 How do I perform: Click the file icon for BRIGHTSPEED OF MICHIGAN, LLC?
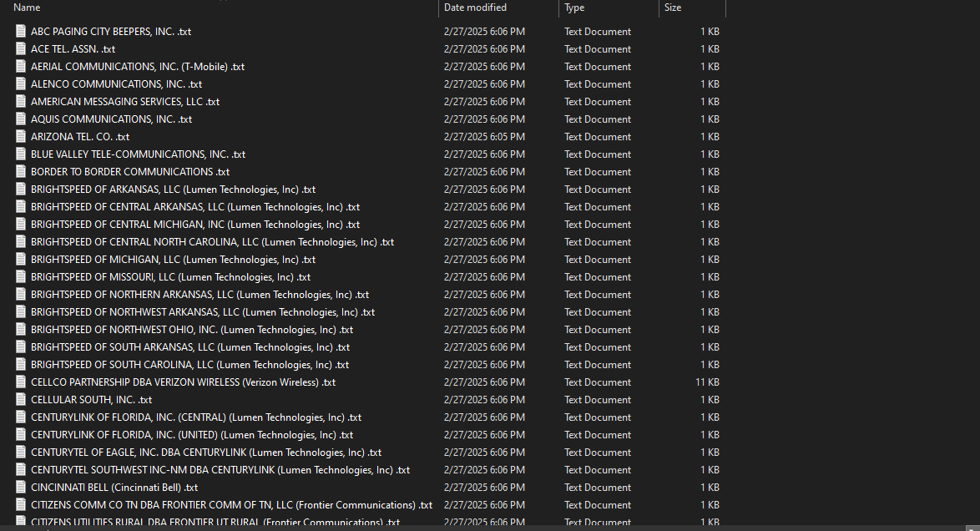pos(21,258)
